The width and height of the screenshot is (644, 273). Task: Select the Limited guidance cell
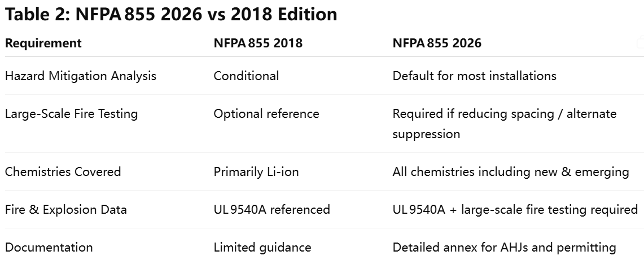[x=262, y=248]
